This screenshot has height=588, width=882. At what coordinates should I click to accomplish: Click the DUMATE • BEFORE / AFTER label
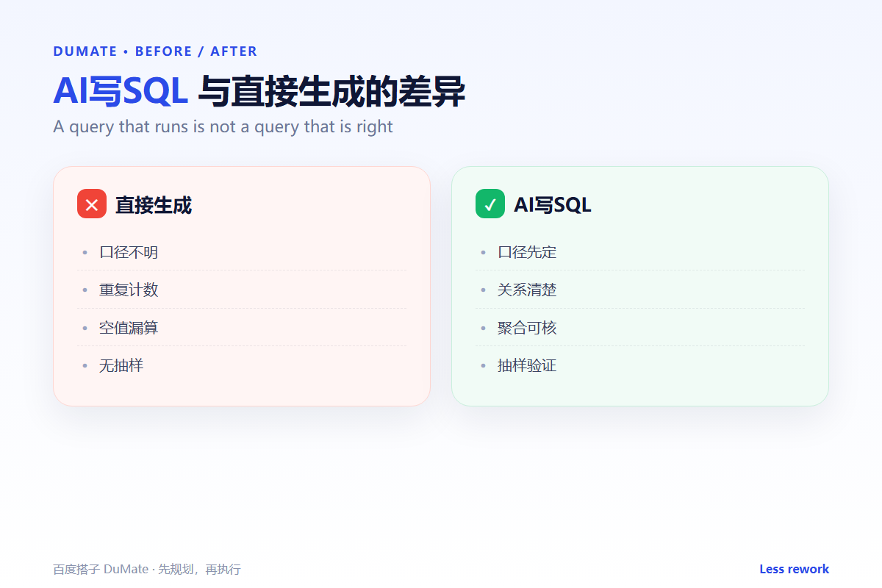[x=155, y=51]
